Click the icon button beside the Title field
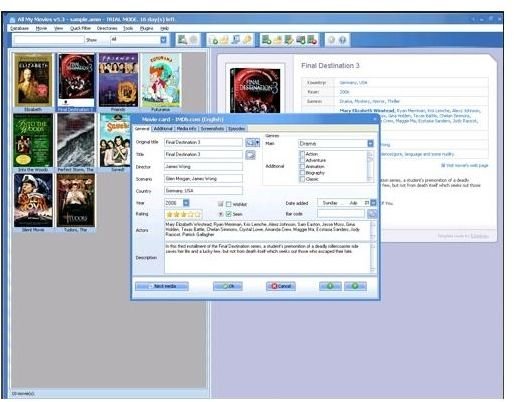 click(250, 155)
